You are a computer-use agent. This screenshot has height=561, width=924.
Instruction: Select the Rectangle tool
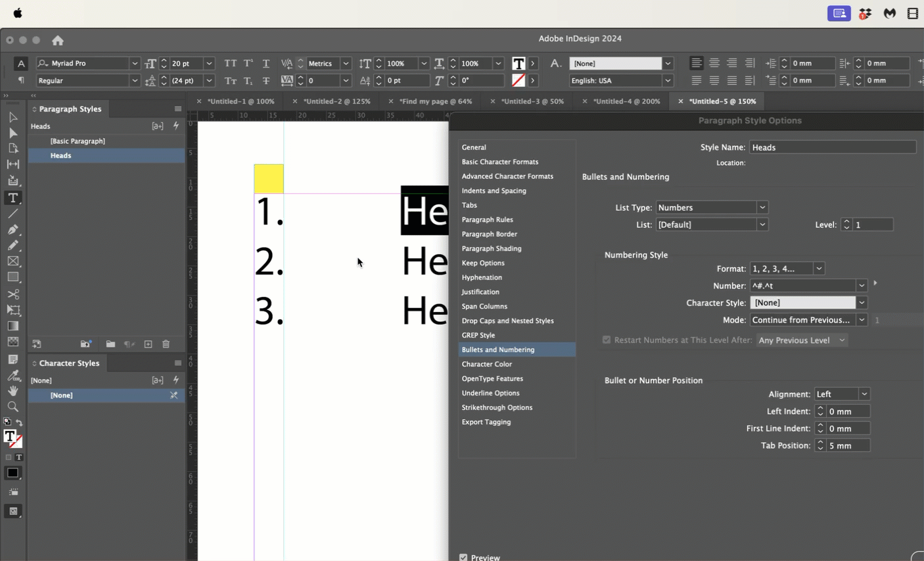pos(12,277)
